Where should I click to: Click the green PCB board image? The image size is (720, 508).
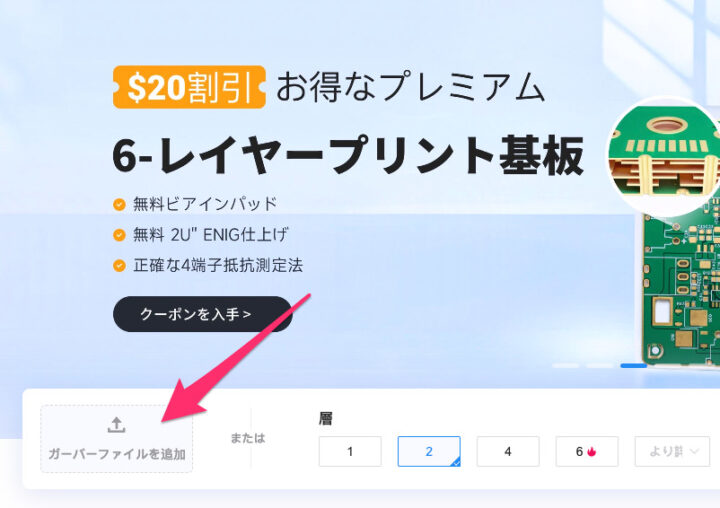[x=681, y=285]
